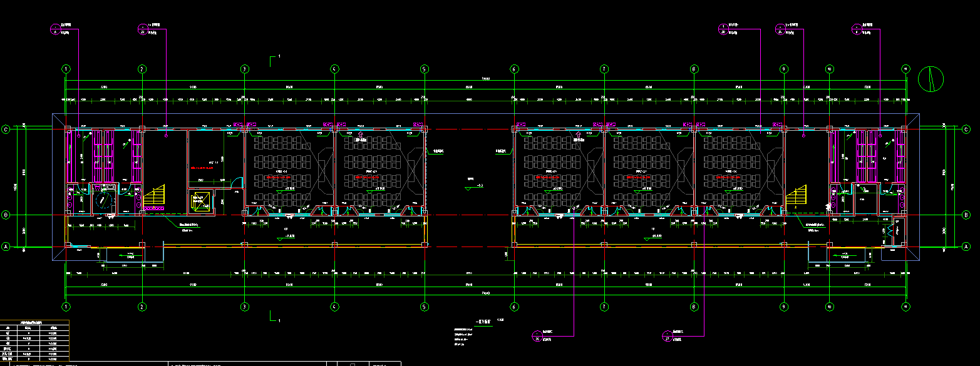Click the schedule table in bottom-left corner
This screenshot has width=980, height=366.
point(34,342)
